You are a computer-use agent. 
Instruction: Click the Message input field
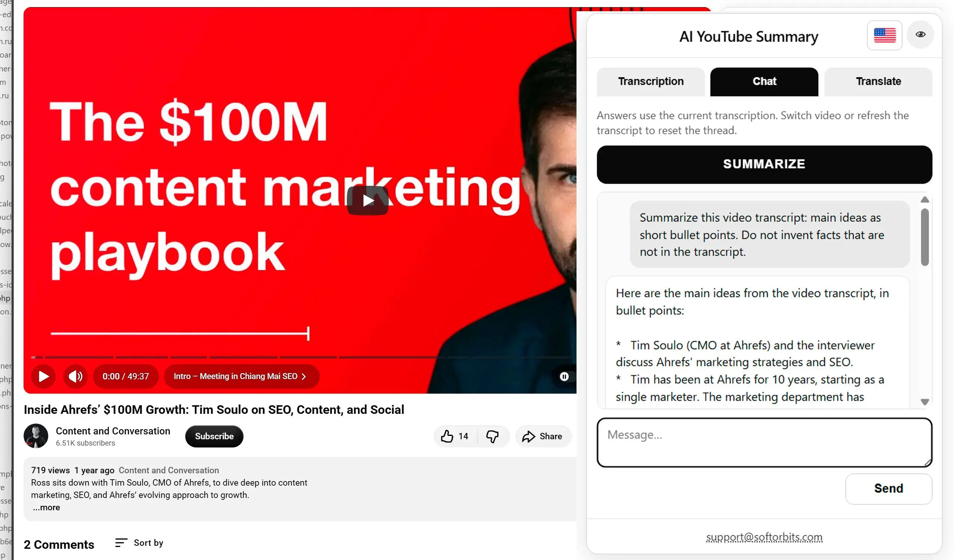[x=764, y=442]
